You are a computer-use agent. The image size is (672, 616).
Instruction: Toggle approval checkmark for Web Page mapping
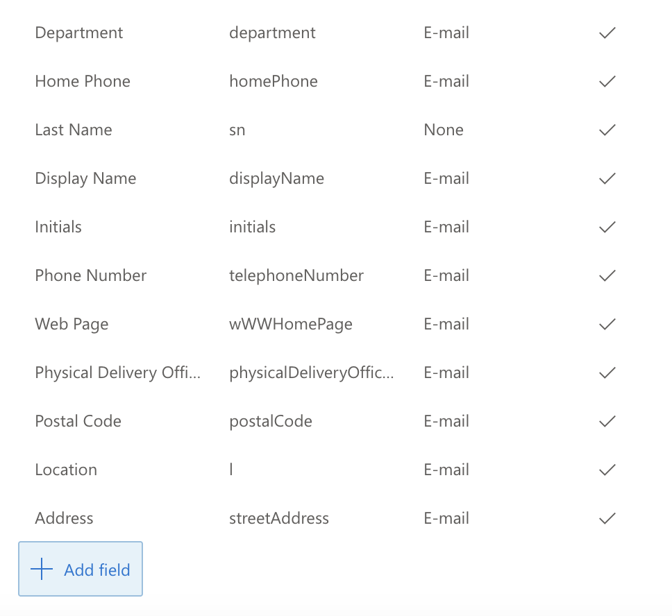[x=606, y=324]
